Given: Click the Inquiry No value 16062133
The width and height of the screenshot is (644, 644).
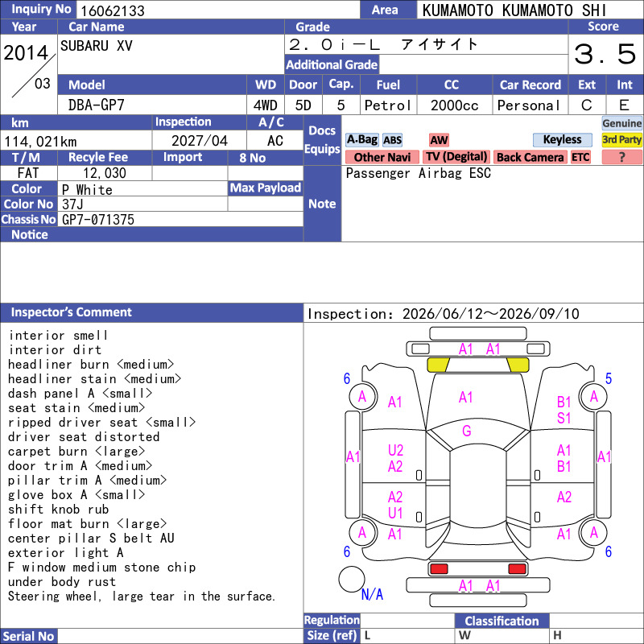Looking at the screenshot, I should point(113,10).
